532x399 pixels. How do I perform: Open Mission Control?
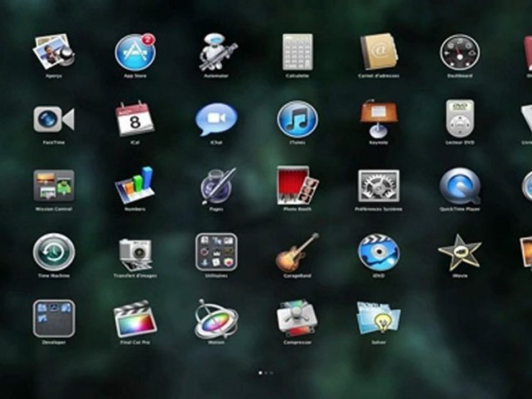pos(54,186)
